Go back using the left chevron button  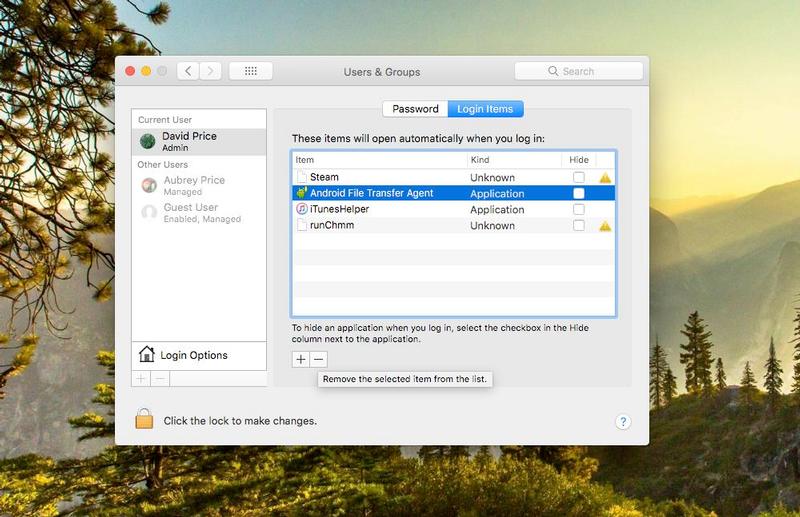188,71
